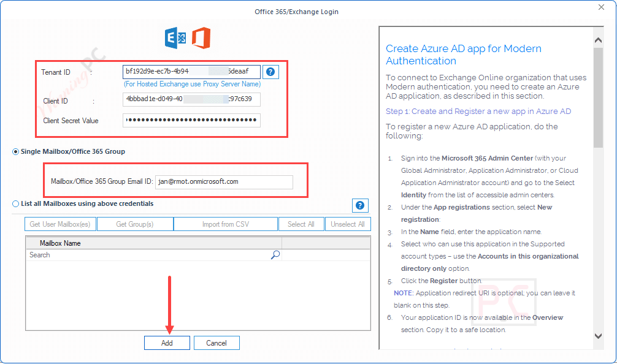The image size is (617, 364).
Task: Click the 'Tenant ID' label
Action: (x=56, y=72)
